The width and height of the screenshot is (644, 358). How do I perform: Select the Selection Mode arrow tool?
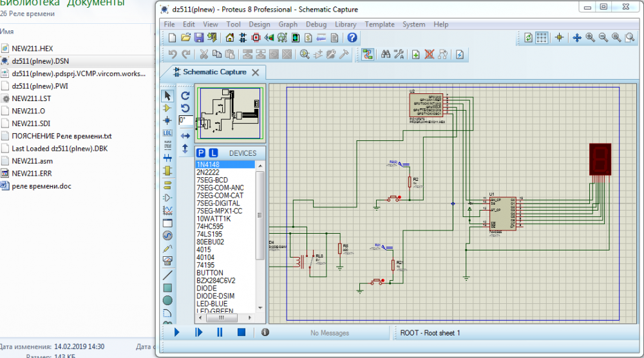coord(167,95)
